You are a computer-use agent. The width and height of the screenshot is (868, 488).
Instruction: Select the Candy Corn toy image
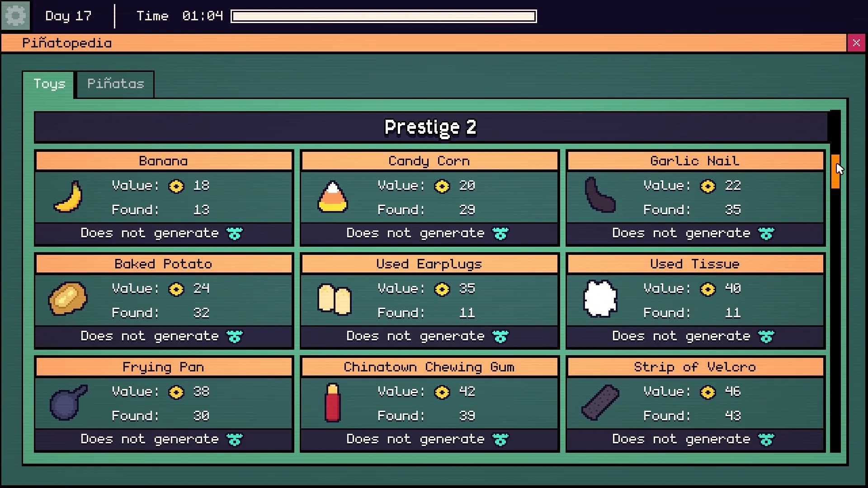(x=332, y=197)
